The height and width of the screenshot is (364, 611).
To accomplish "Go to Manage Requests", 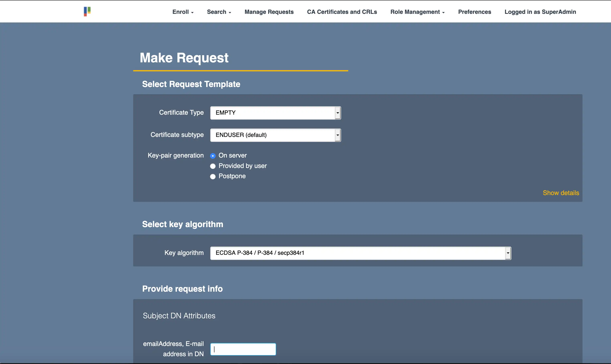I will (269, 12).
